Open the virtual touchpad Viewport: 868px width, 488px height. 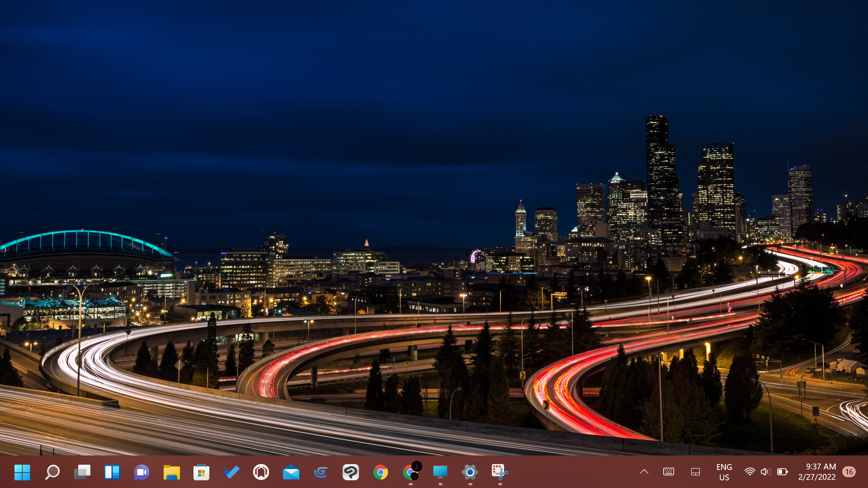(695, 472)
